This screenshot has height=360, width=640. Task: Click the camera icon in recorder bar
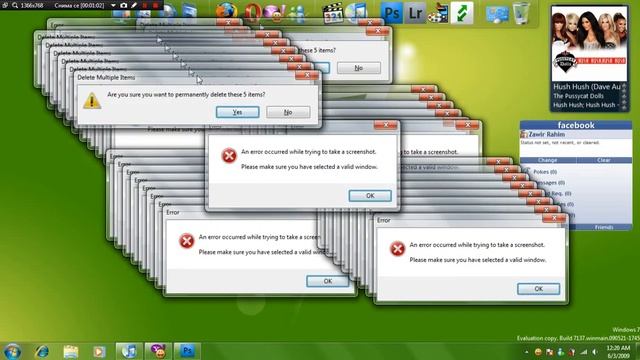124,5
